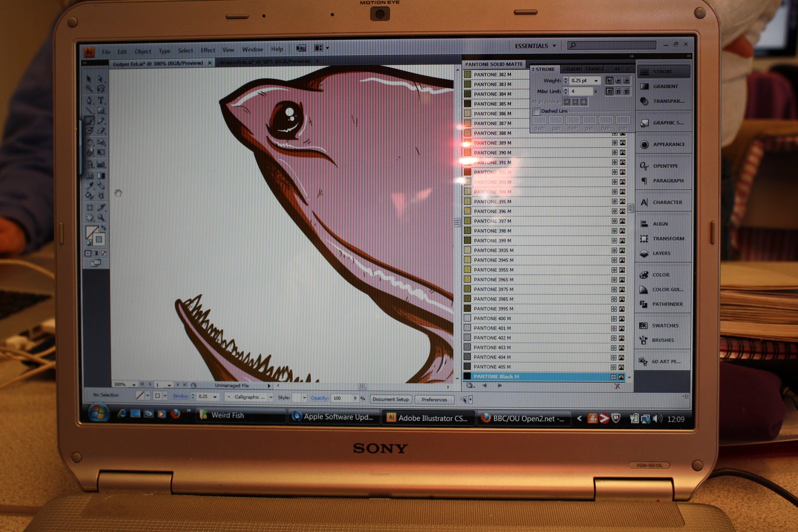The width and height of the screenshot is (798, 532).
Task: Select the Gradient tool in toolbox
Action: click(101, 176)
